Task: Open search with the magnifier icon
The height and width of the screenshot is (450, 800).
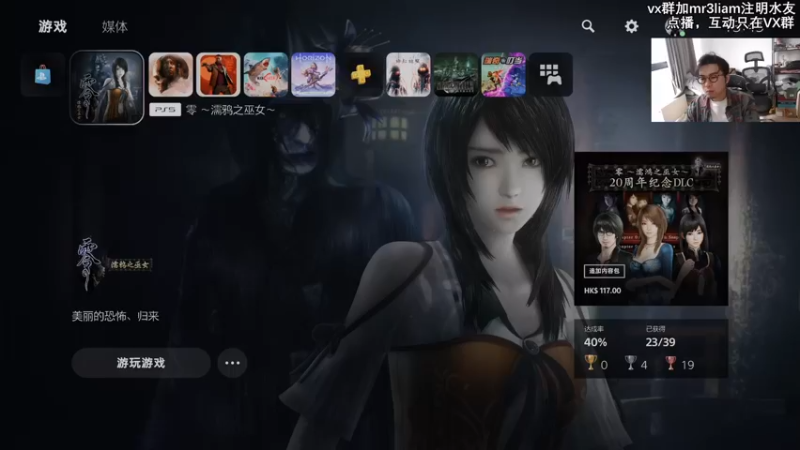Action: point(588,26)
